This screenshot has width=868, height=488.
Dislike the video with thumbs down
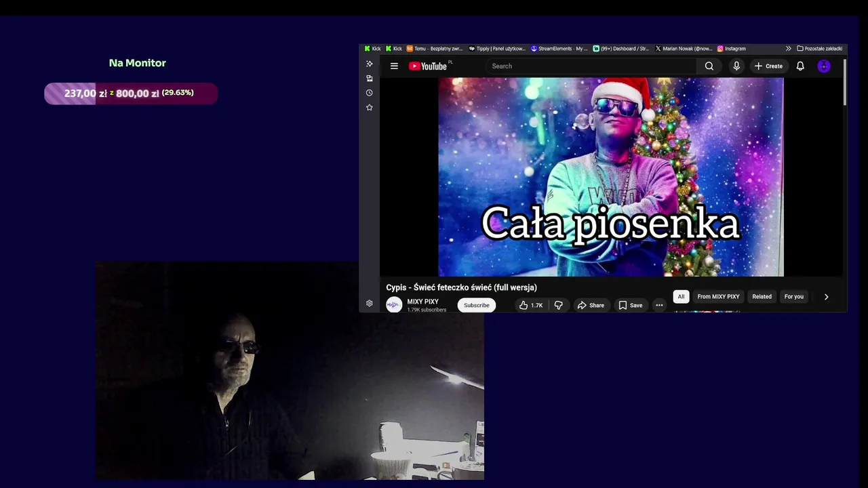[559, 305]
